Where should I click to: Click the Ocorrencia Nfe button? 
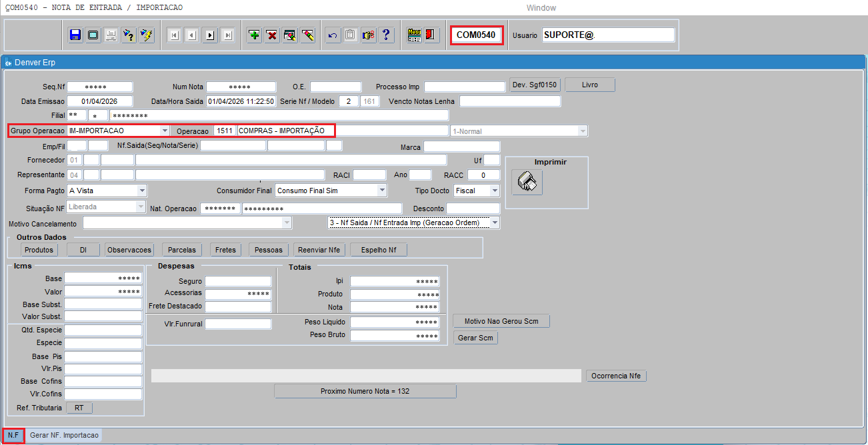[x=616, y=376]
